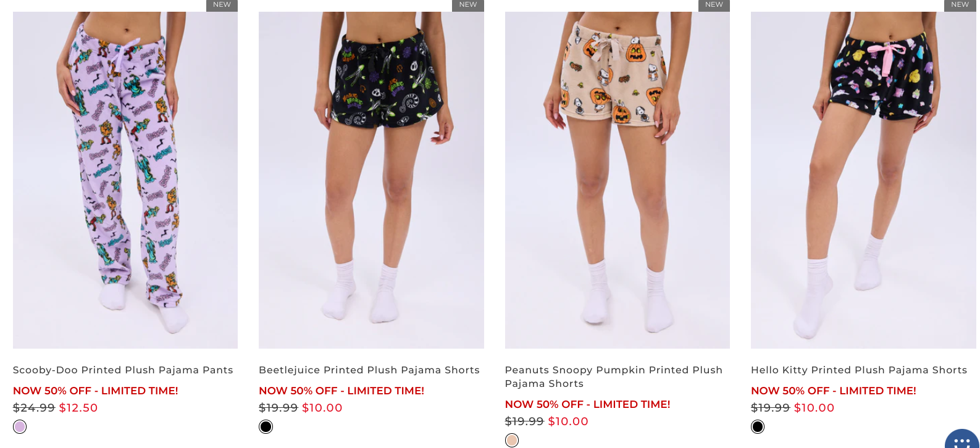Viewport: 980px width, 448px height.
Task: Click the $19.99 crossed-out price for Hello Kitty
Action: (770, 408)
